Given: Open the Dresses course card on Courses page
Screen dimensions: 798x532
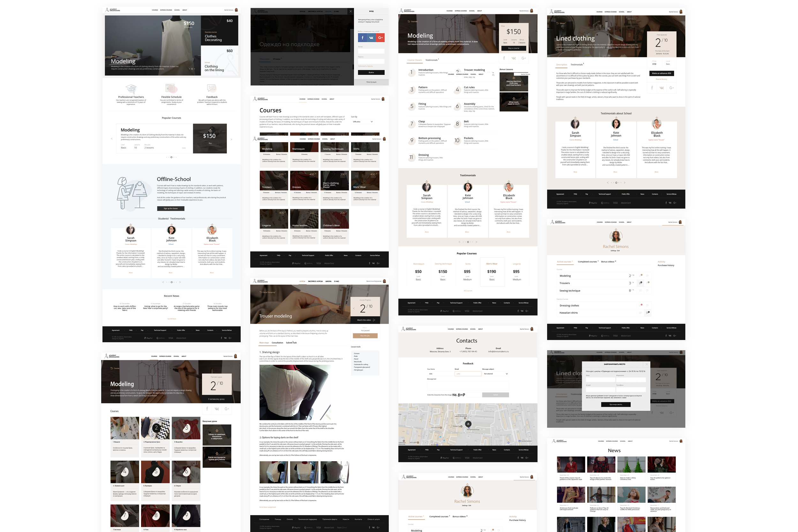Looking at the screenshot, I should click(x=304, y=188).
